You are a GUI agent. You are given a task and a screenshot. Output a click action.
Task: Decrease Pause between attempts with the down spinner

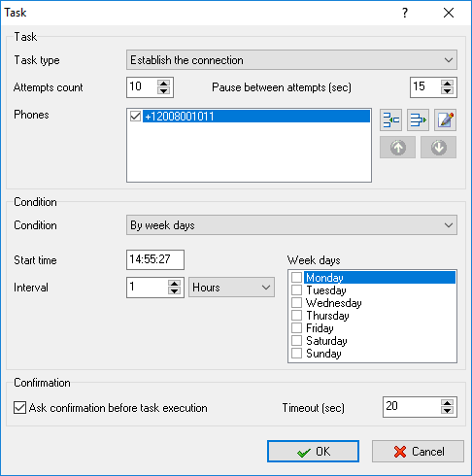(x=447, y=91)
